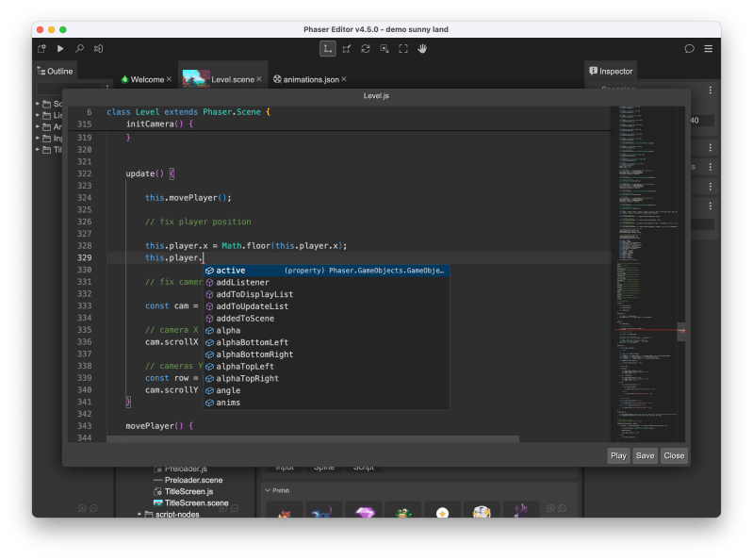This screenshot has height=560, width=753.
Task: Select the purple gem prefab thumbnail
Action: 365,511
